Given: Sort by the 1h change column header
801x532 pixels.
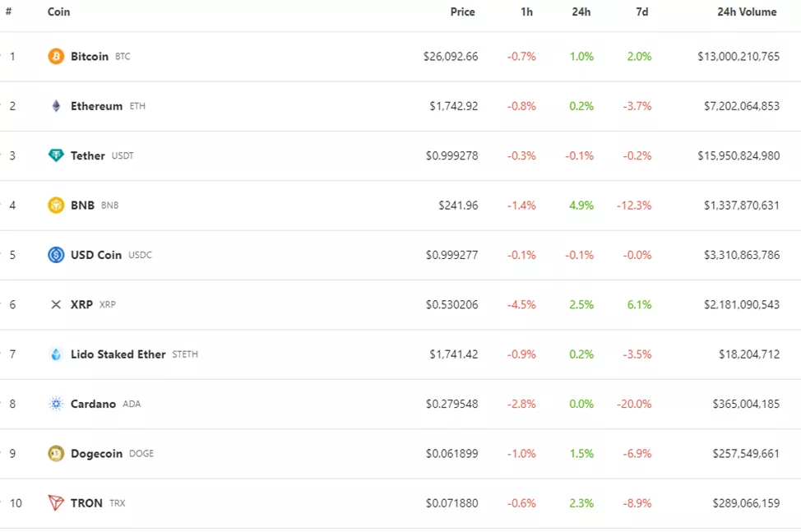Looking at the screenshot, I should [x=526, y=12].
